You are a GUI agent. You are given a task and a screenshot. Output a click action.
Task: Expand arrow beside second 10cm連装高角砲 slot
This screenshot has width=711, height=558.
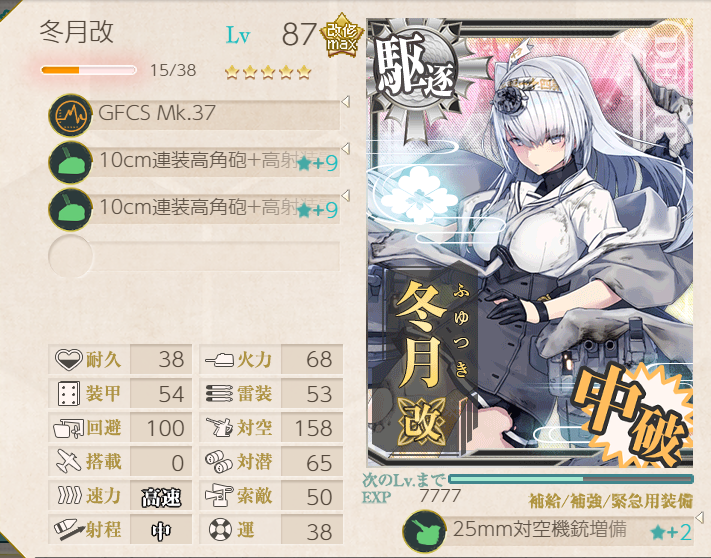[346, 196]
